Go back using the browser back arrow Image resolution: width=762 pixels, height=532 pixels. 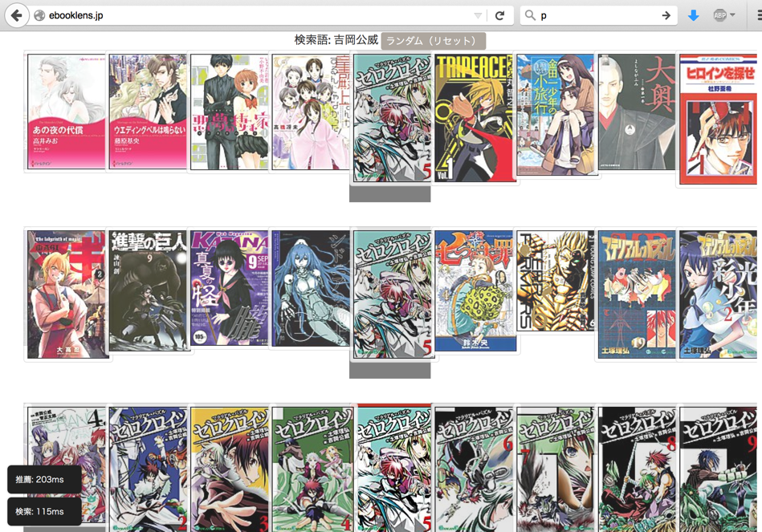(17, 15)
